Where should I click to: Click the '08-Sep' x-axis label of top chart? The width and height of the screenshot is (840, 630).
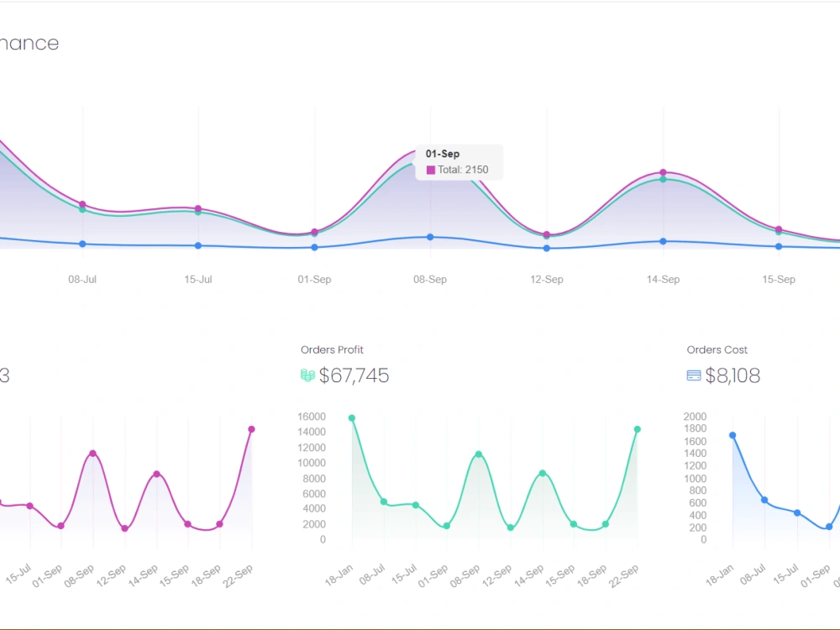430,279
